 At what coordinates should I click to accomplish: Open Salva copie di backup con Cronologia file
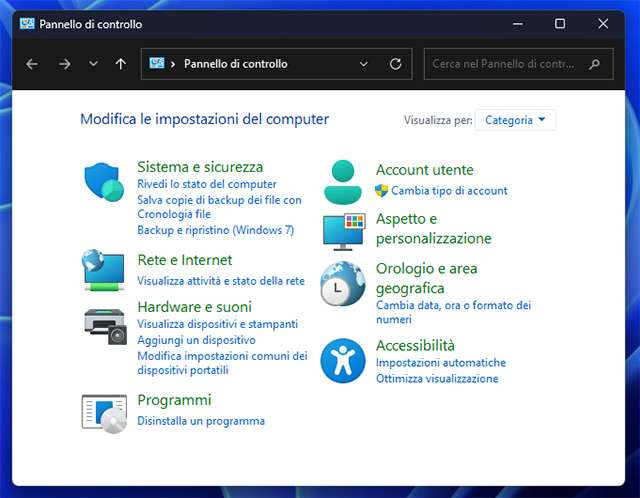219,207
